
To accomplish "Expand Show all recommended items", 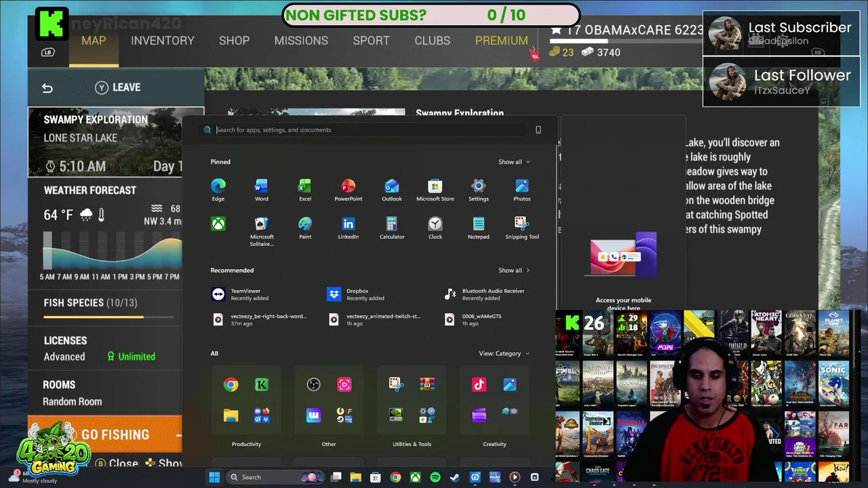I will 514,270.
